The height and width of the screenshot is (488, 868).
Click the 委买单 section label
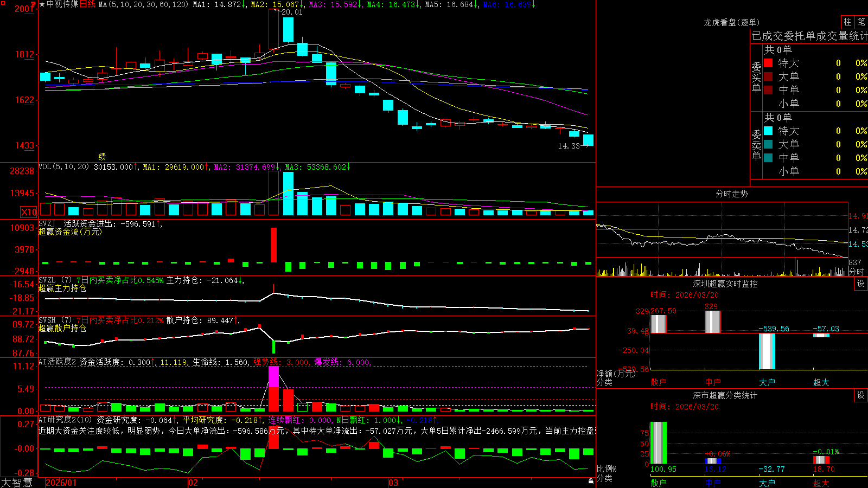[x=756, y=78]
